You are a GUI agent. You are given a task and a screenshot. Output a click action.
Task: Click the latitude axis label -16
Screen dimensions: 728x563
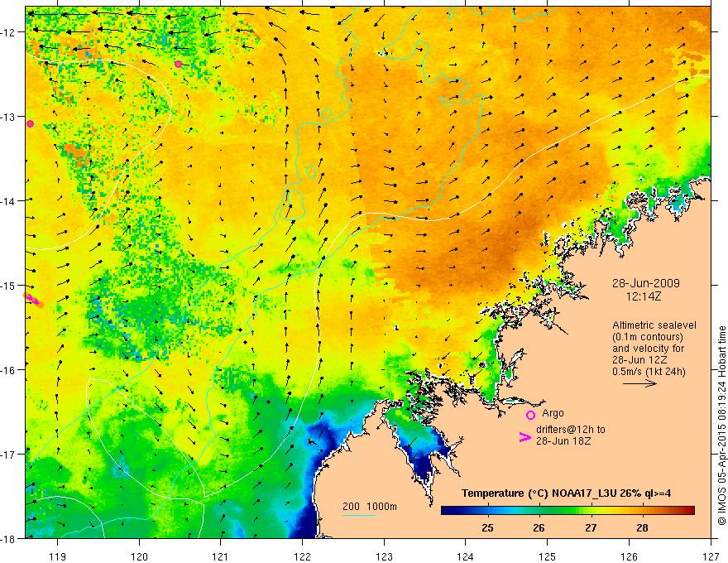[9, 370]
